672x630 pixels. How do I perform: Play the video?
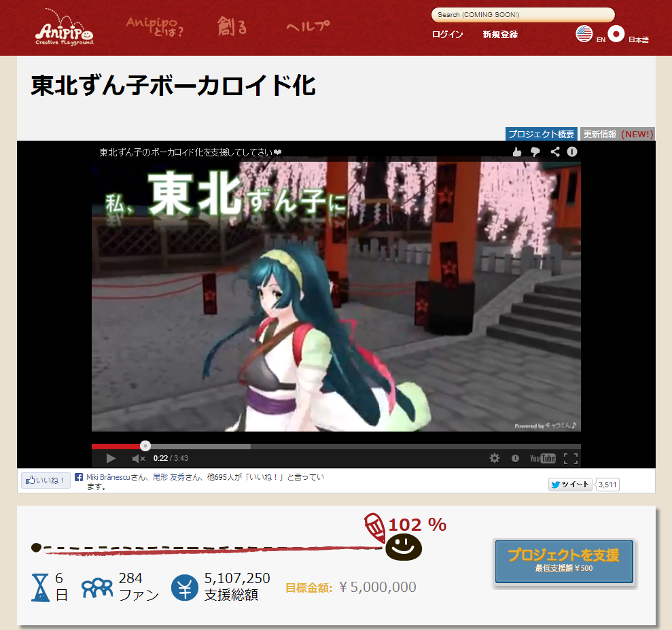[111, 459]
